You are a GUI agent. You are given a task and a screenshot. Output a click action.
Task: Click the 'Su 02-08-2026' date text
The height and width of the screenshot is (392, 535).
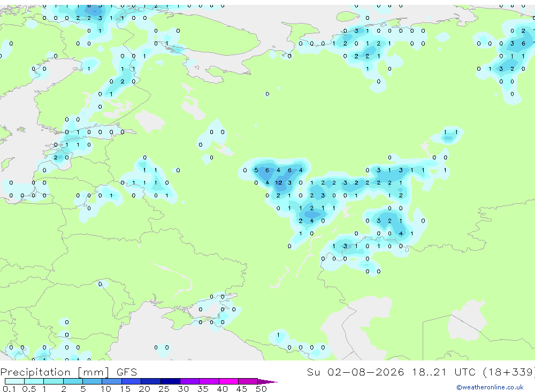coord(355,372)
